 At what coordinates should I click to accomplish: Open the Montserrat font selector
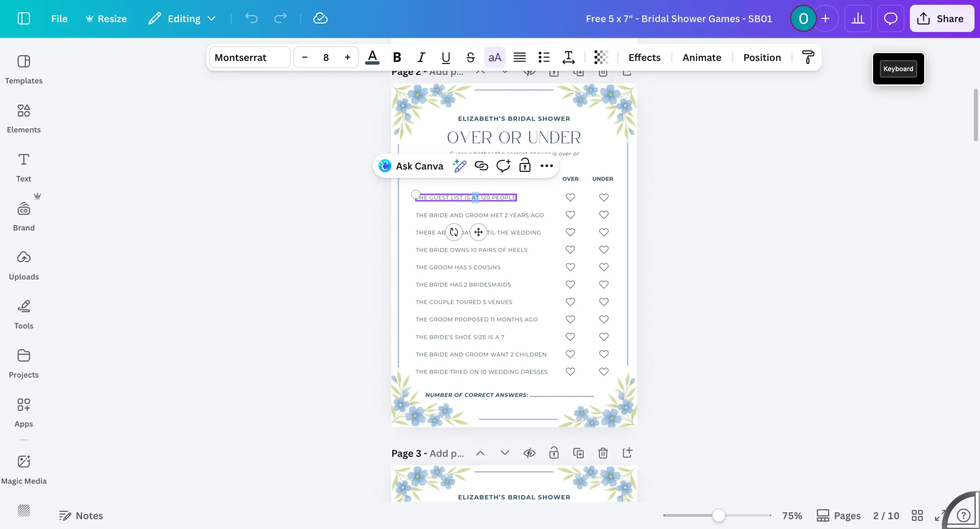(250, 57)
